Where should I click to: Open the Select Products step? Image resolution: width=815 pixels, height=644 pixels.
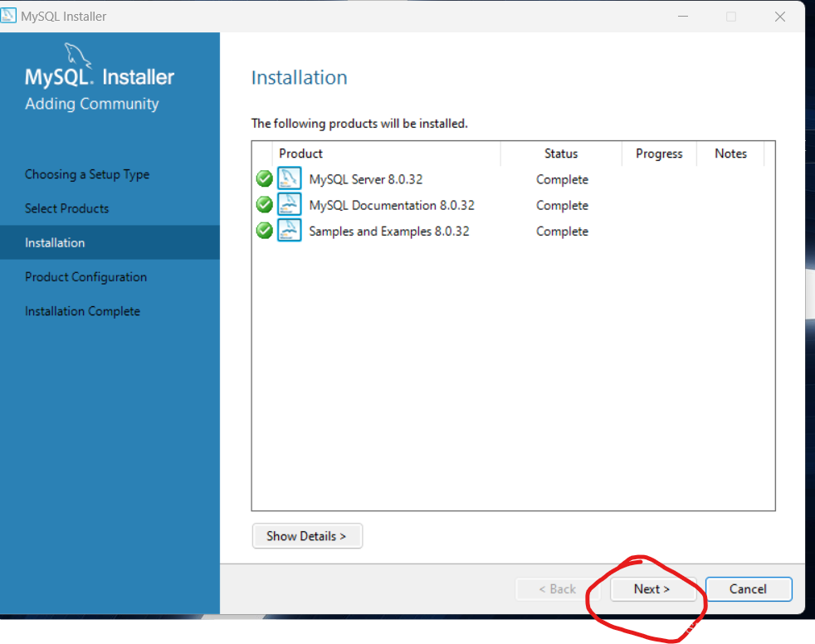pyautogui.click(x=67, y=208)
